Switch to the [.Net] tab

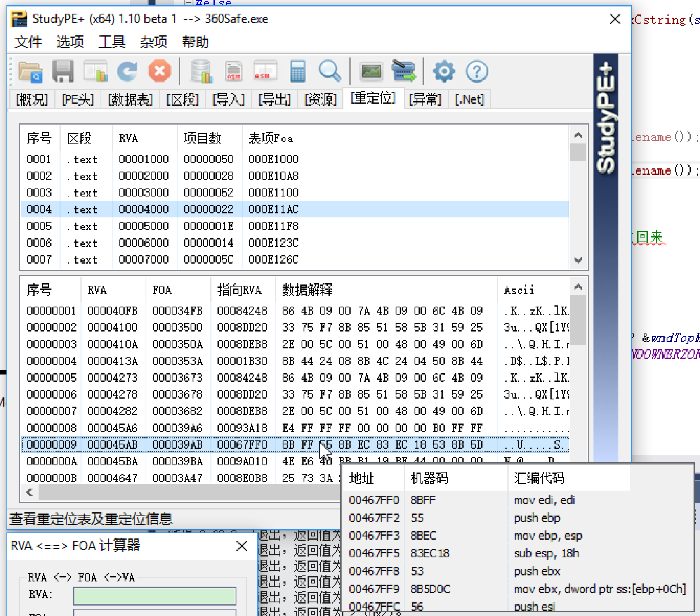pos(470,99)
